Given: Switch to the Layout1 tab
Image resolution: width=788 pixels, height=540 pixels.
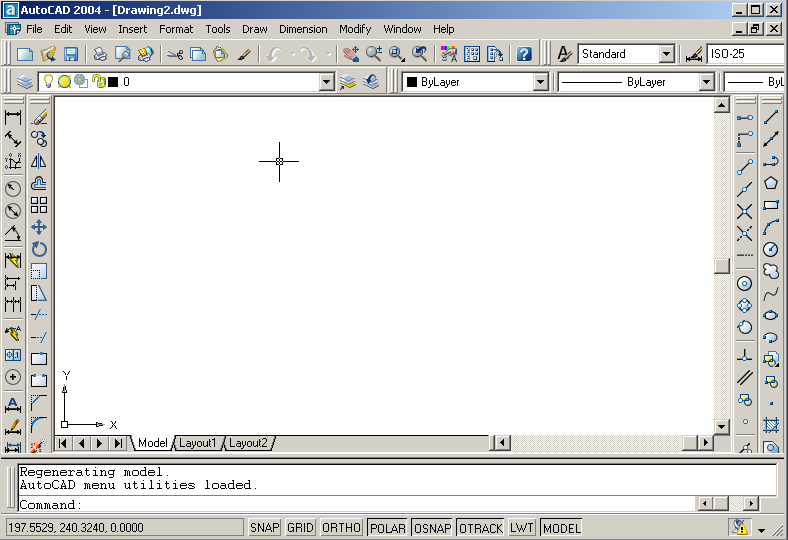Looking at the screenshot, I should 197,443.
